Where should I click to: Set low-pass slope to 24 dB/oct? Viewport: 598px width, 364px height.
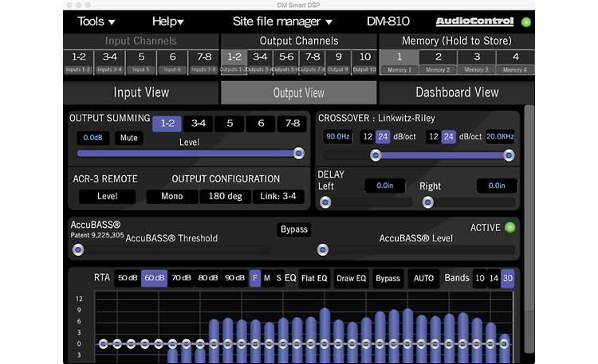point(449,136)
